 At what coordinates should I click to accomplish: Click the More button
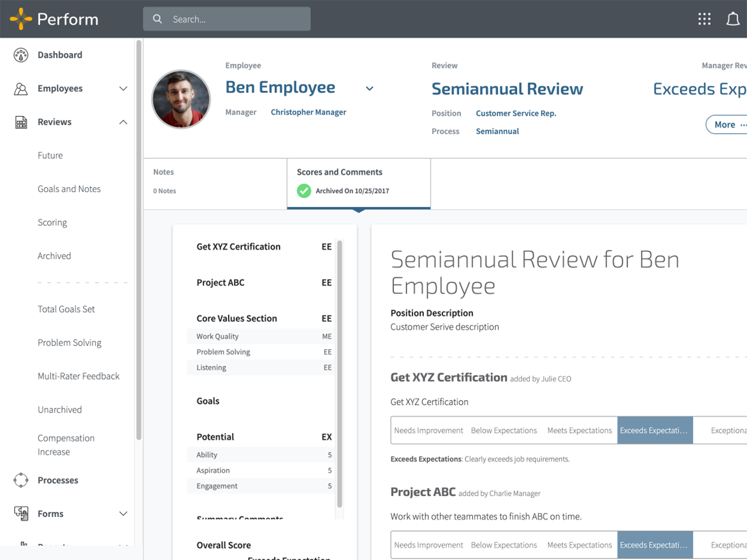(725, 125)
